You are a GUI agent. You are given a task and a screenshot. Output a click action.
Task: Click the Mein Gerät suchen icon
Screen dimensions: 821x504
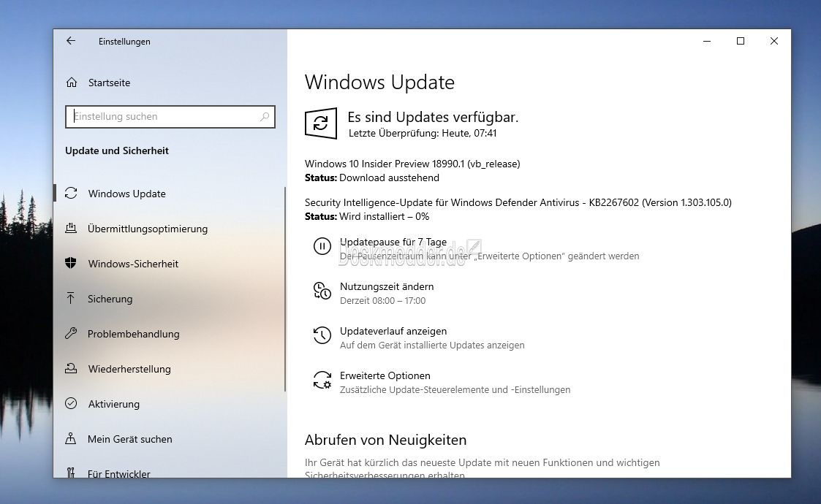click(x=71, y=438)
